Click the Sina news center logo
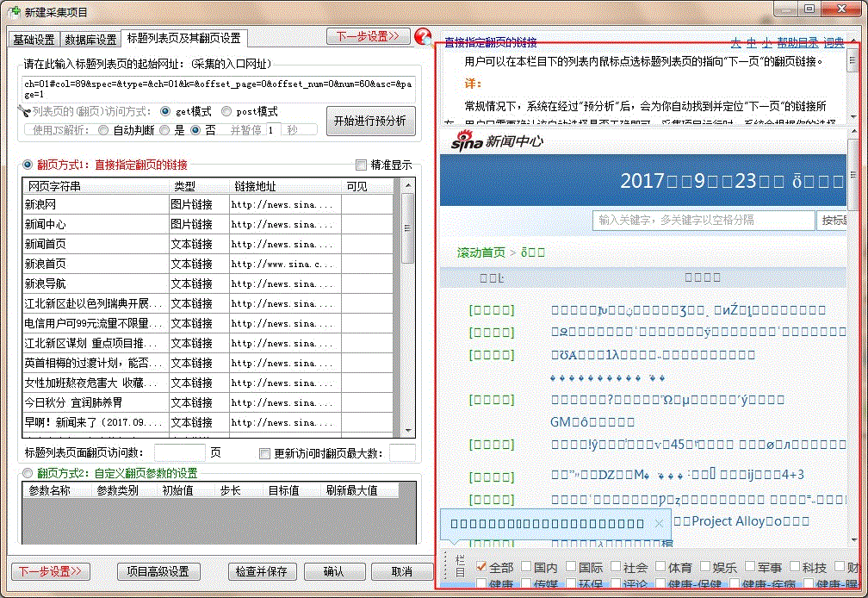The width and height of the screenshot is (868, 598). [498, 142]
